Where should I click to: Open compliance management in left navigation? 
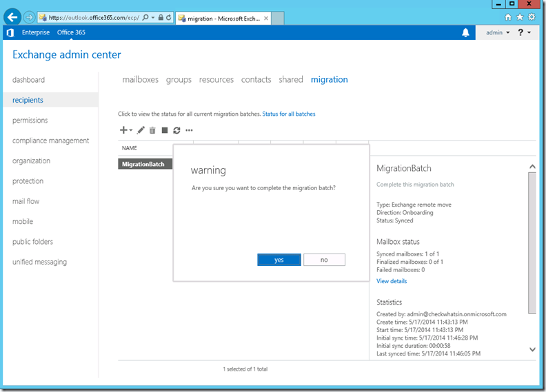pos(50,141)
